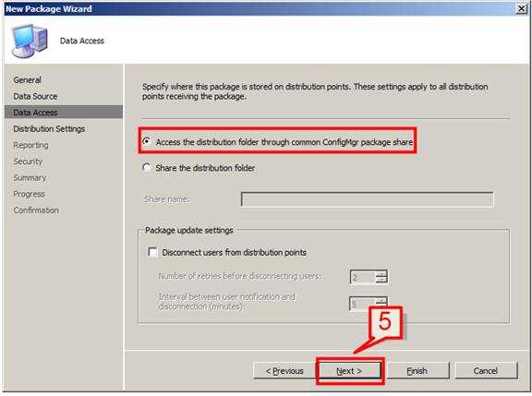Close the New Package Wizard window
Viewport: 532px width, 396px height.
click(521, 8)
